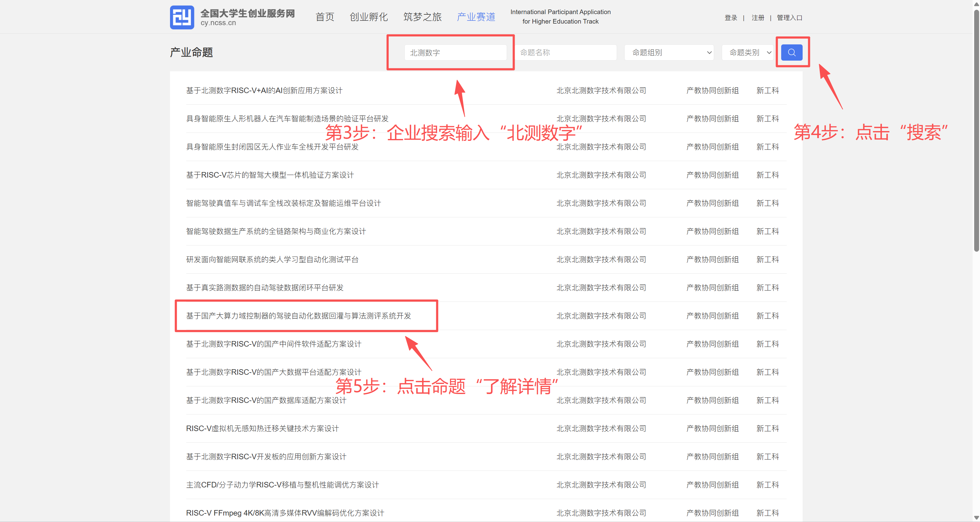Click 产教协同创新组 in the 人形机器人 row
980x522 pixels.
[712, 118]
